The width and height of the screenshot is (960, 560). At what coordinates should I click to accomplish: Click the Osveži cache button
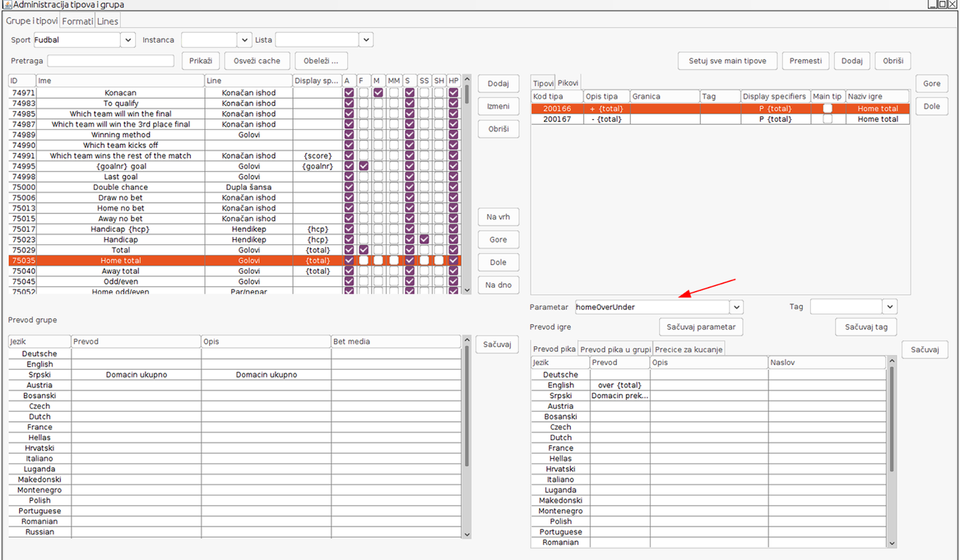[x=257, y=61]
